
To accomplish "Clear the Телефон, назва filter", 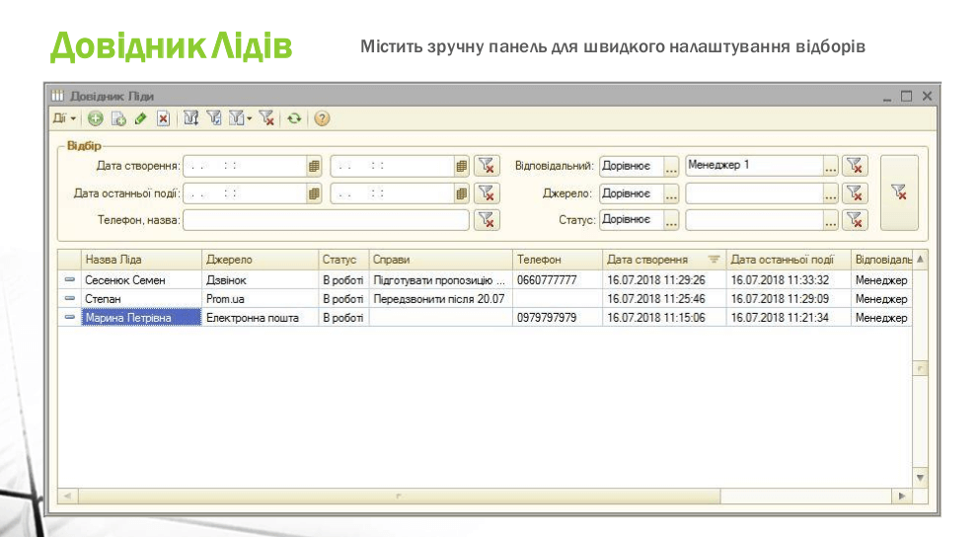I will [486, 220].
